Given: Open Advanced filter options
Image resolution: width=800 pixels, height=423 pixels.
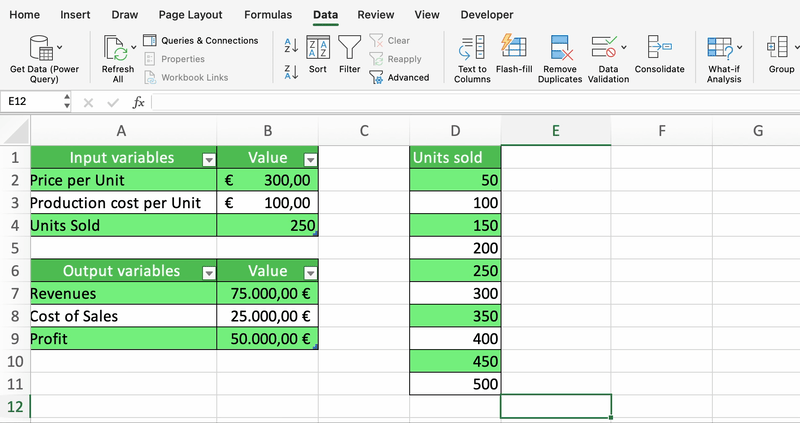Looking at the screenshot, I should coord(399,78).
